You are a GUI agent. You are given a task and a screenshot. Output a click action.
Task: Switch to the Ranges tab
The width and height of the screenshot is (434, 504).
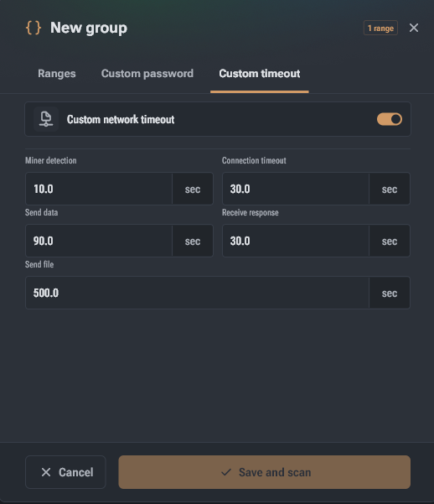pyautogui.click(x=57, y=74)
